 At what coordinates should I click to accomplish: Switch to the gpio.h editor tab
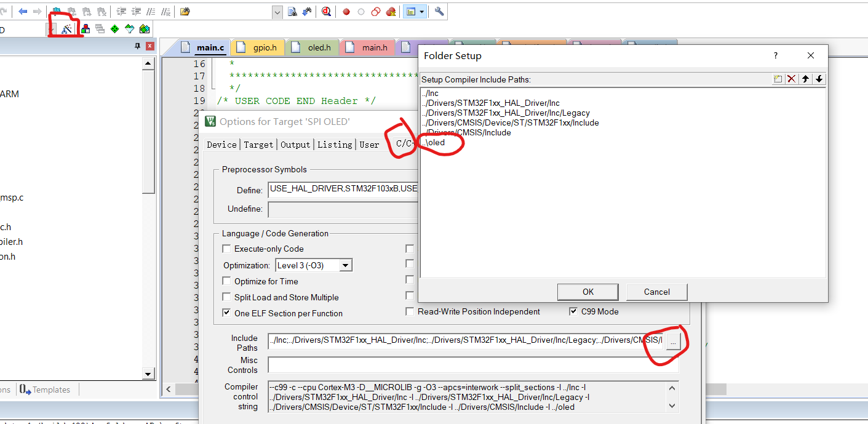click(x=259, y=47)
